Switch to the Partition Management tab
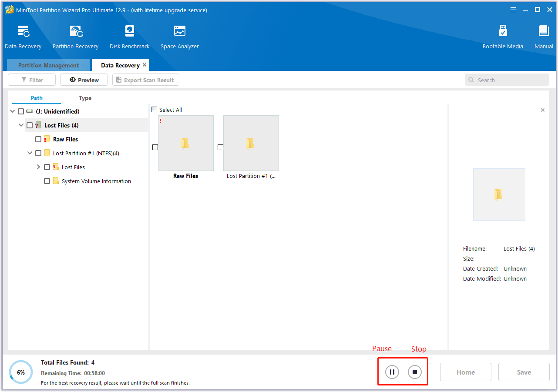The height and width of the screenshot is (392, 558). point(48,65)
